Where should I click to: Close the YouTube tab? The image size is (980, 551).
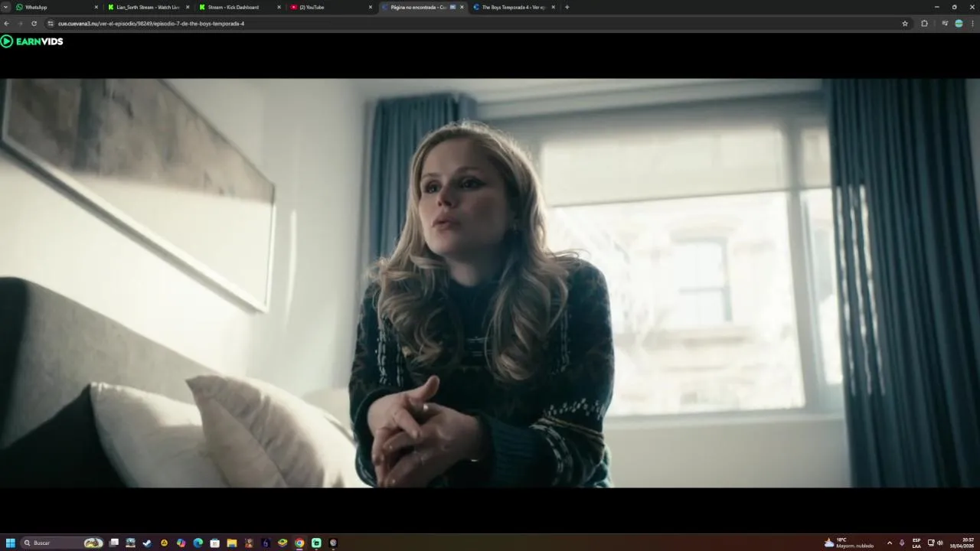pyautogui.click(x=371, y=7)
